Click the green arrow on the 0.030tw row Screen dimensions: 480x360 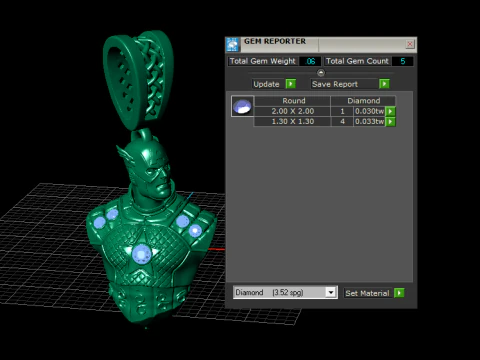390,111
